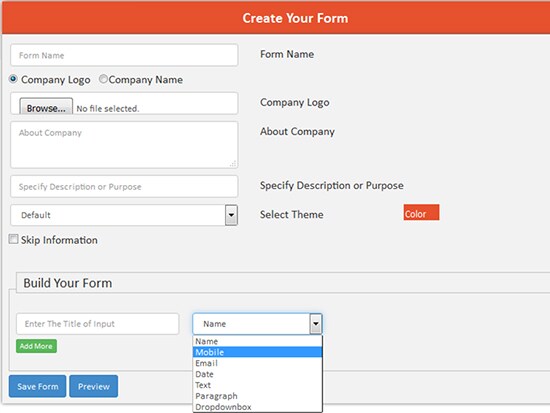
Task: Click the Browse... file button
Action: [46, 106]
